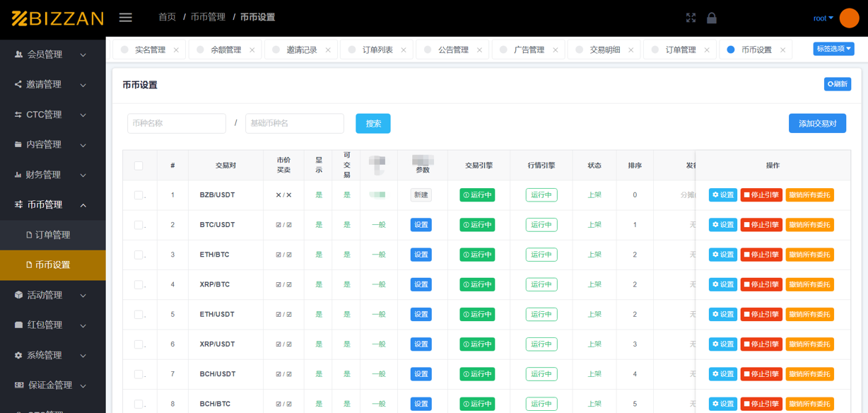Click the 币种名称 search input field
This screenshot has width=868, height=413.
176,122
